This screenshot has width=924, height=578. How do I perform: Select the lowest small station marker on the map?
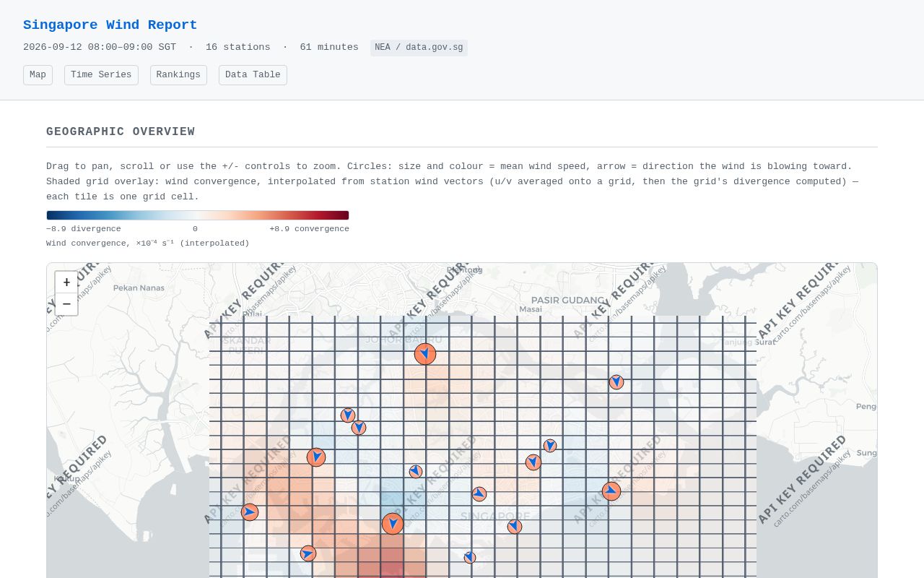[470, 558]
